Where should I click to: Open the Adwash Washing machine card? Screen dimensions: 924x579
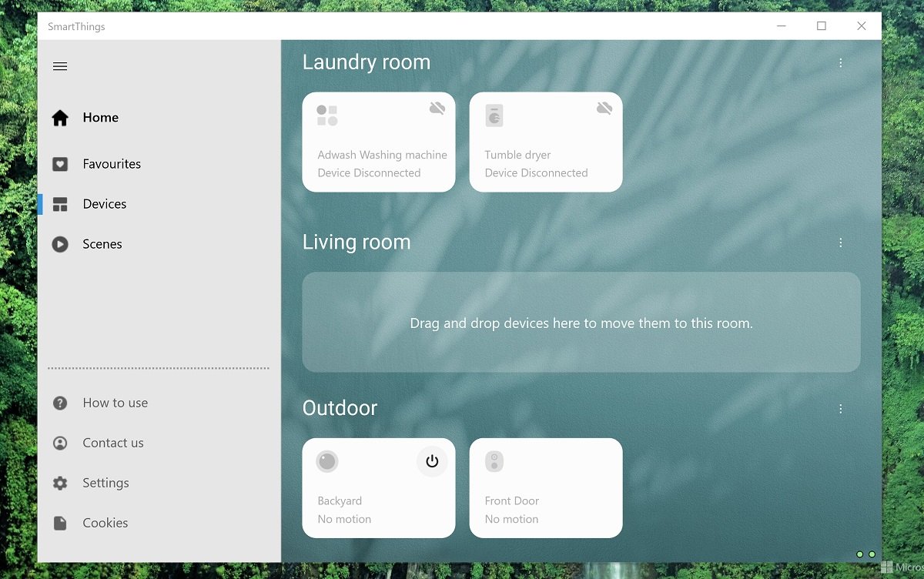tap(379, 142)
